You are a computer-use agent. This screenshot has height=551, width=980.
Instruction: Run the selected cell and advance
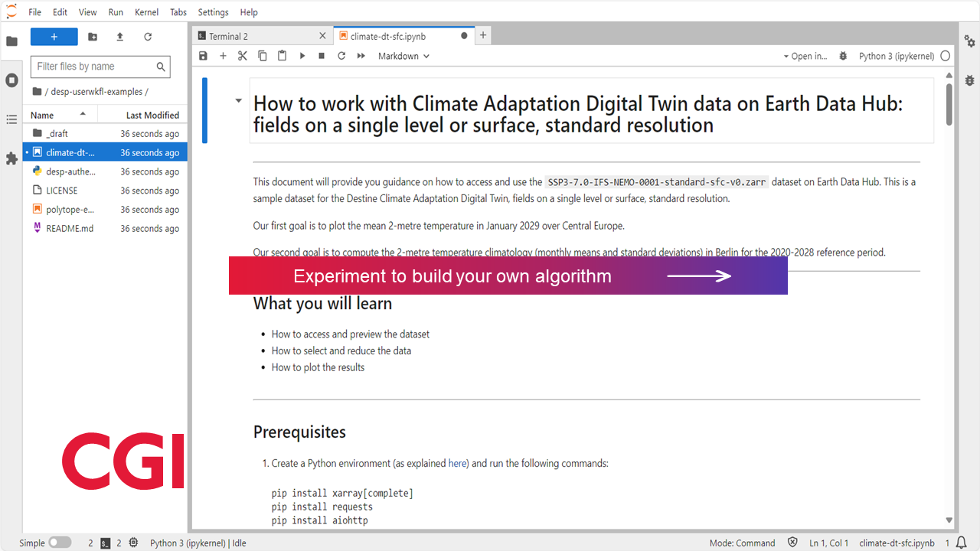[302, 56]
